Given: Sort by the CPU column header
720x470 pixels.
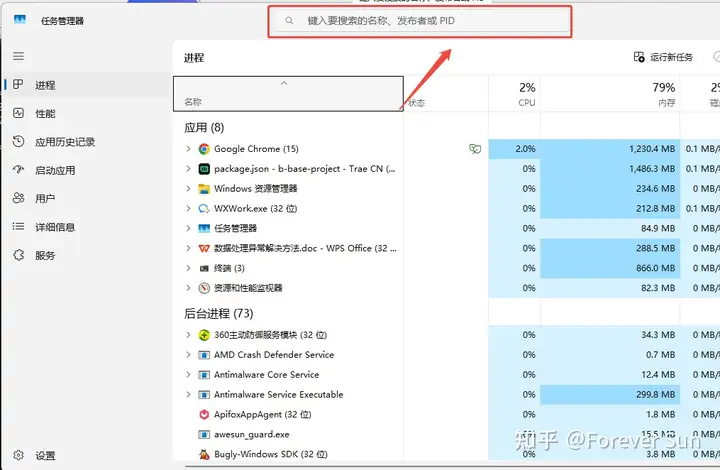Looking at the screenshot, I should click(x=515, y=94).
